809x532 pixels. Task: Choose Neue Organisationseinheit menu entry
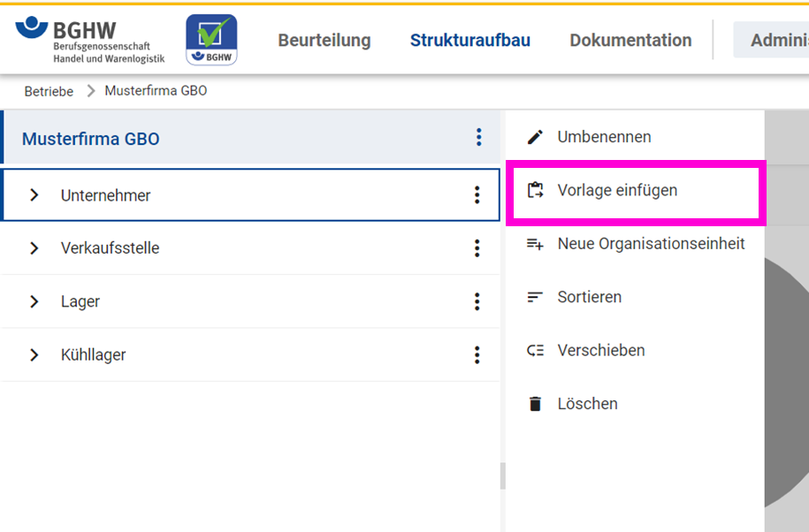point(651,244)
